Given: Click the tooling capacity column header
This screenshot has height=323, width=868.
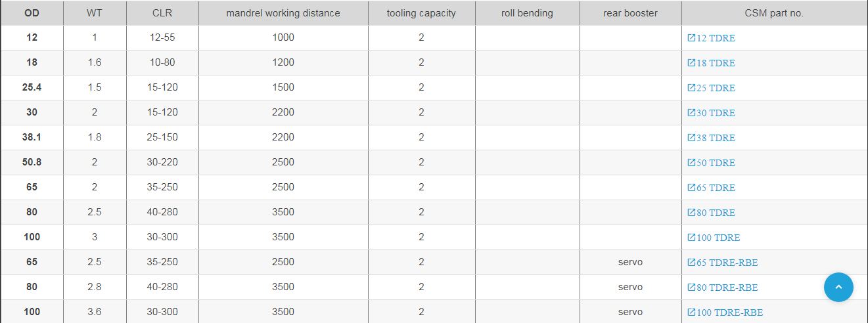Looking at the screenshot, I should 421,13.
